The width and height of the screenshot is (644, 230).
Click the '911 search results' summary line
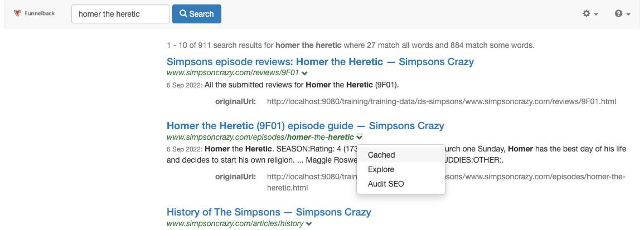[350, 45]
